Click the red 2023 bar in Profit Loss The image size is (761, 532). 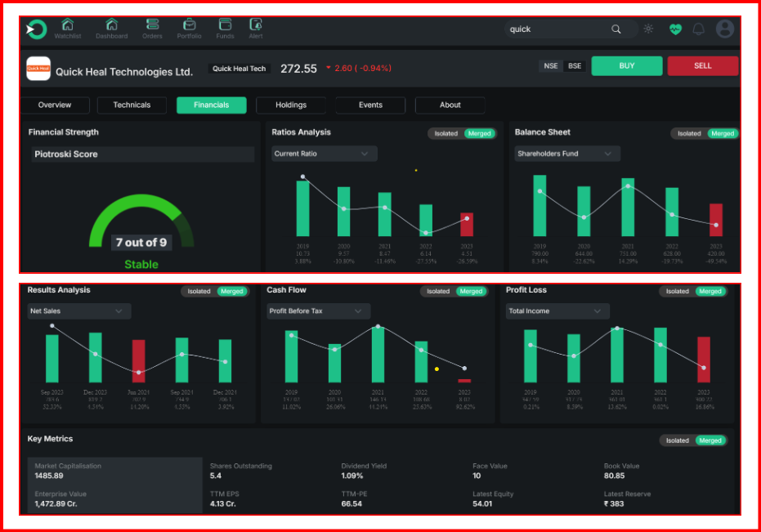[x=704, y=360]
